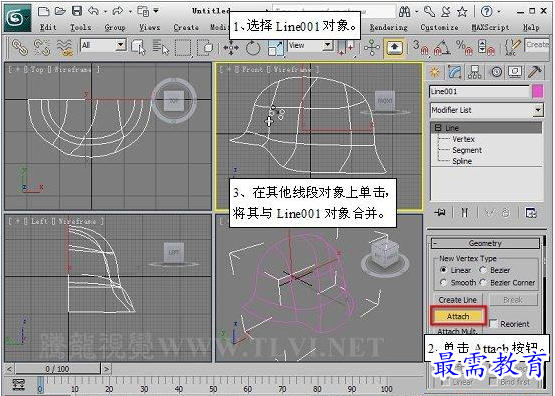Toggle the Angle Snap tool
The width and height of the screenshot is (555, 396).
[x=442, y=47]
